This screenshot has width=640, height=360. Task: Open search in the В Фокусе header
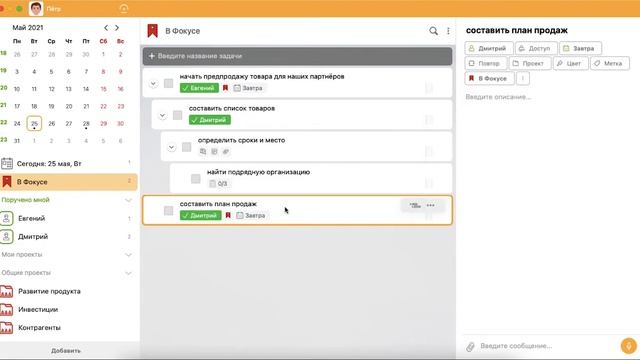[x=433, y=31]
